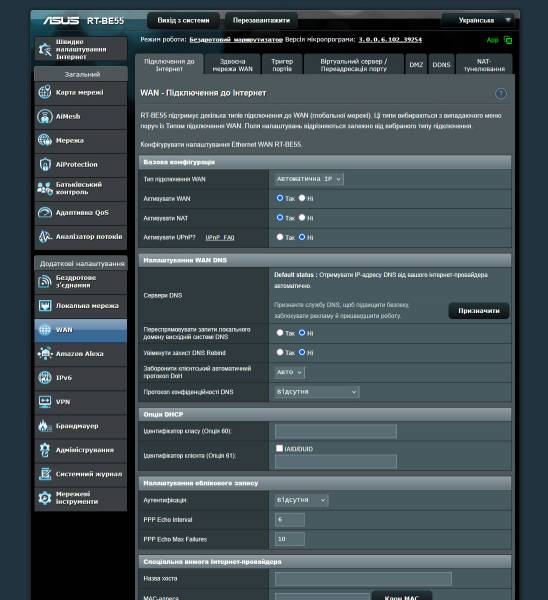This screenshot has height=600, width=548.
Task: Open parental controls (Батьківський контроль) icon
Action: coord(45,188)
